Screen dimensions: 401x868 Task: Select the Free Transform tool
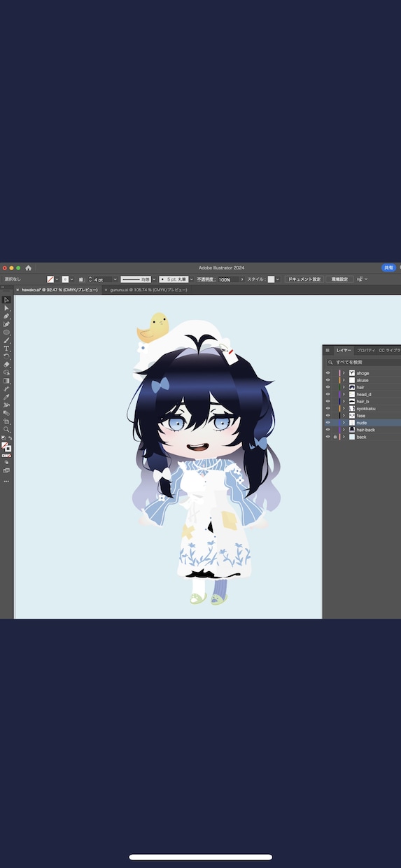[6, 413]
